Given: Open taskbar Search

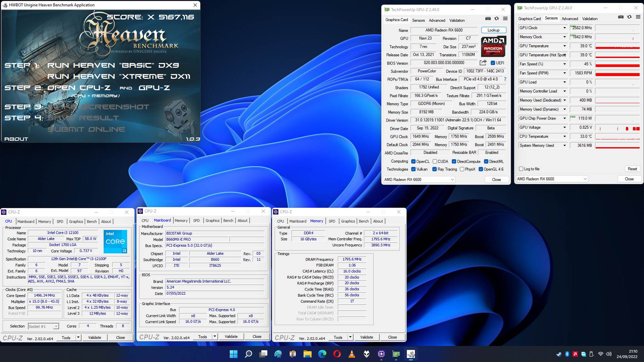Looking at the screenshot, I should tap(248, 354).
